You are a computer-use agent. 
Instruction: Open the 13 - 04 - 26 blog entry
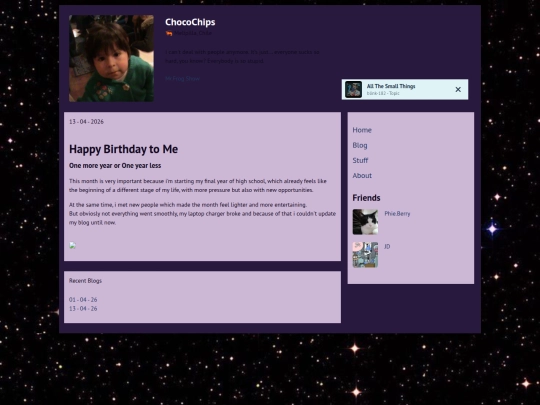(x=83, y=309)
